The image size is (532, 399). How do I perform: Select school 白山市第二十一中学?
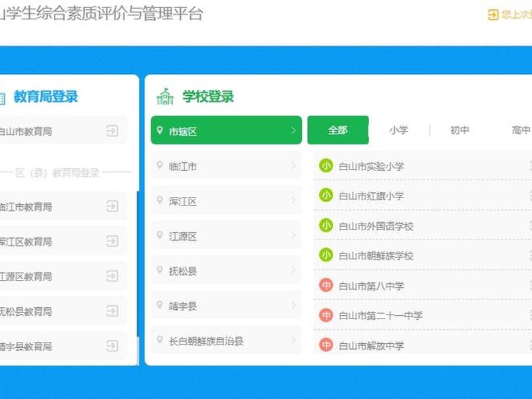click(423, 315)
